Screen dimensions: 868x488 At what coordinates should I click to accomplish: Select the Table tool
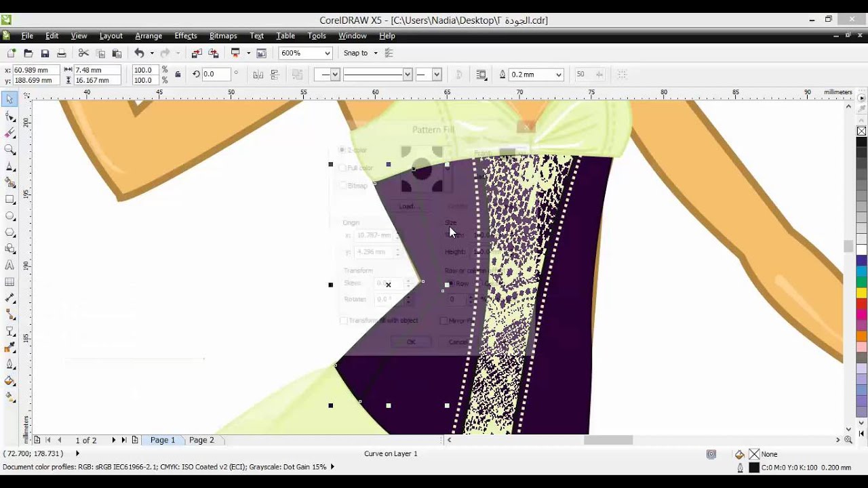pyautogui.click(x=9, y=282)
